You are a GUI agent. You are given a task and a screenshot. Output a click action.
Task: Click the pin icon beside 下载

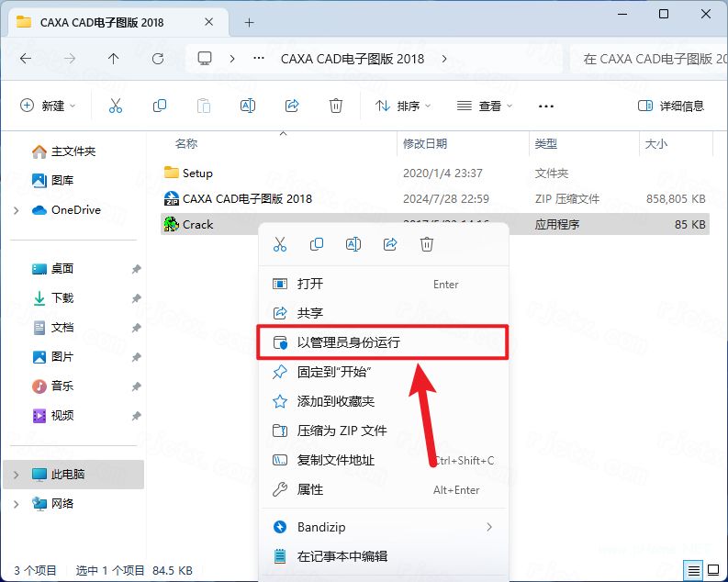(x=136, y=298)
